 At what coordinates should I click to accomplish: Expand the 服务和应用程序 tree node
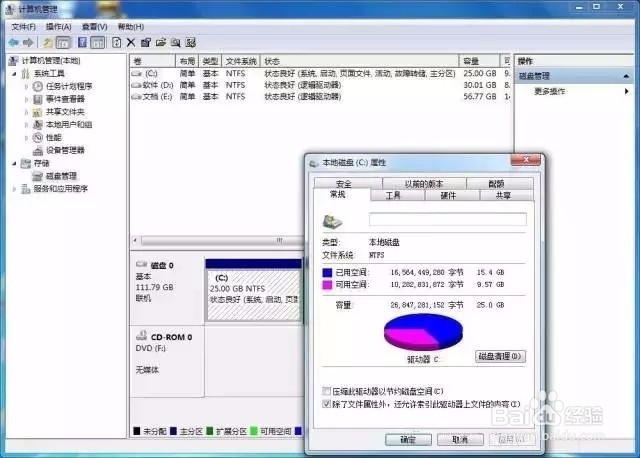pyautogui.click(x=15, y=189)
